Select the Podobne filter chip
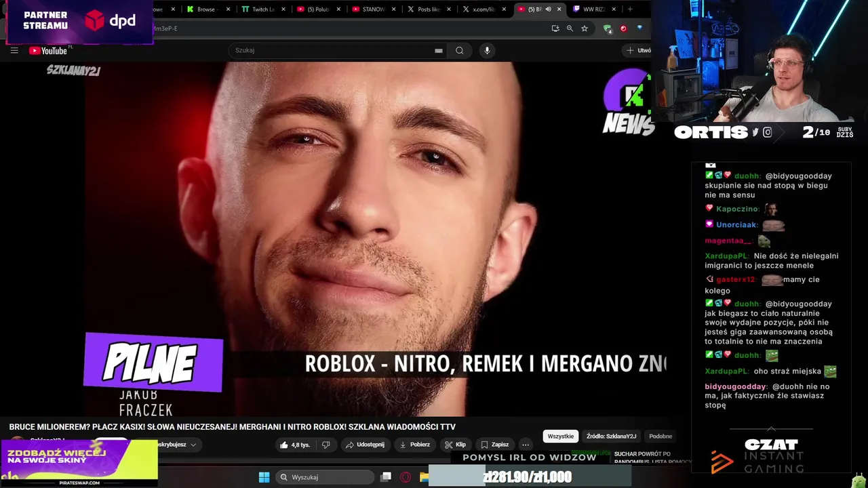868x488 pixels. [x=660, y=436]
